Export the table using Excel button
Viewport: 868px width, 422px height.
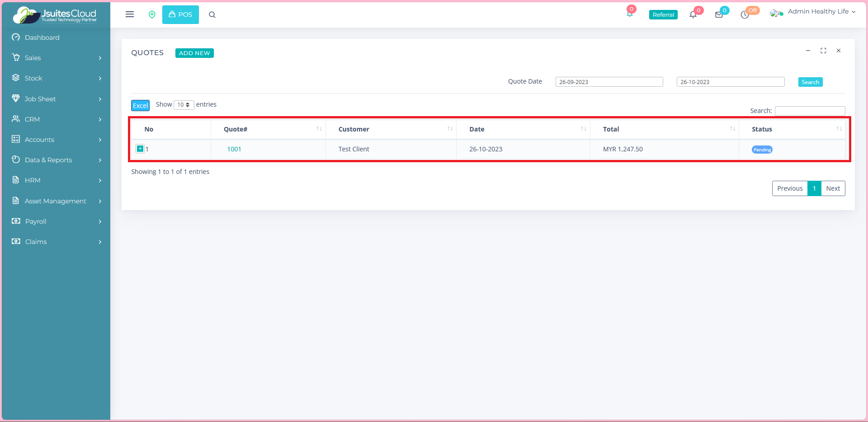[x=140, y=105]
